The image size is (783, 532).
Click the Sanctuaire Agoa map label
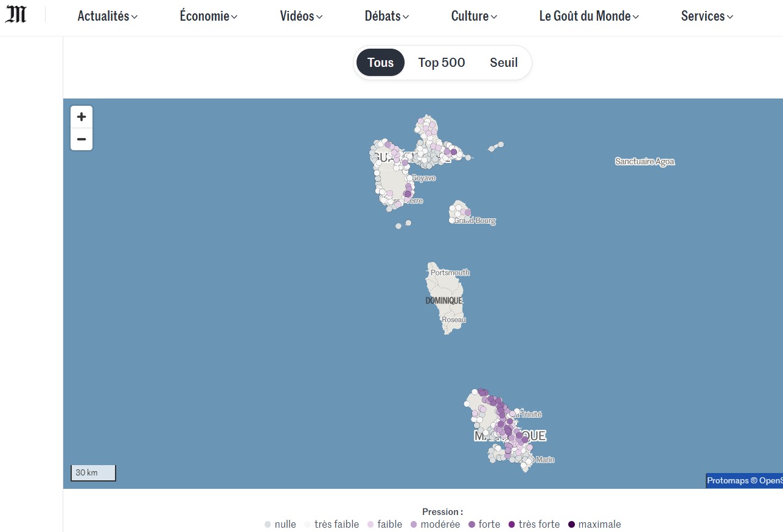pos(644,162)
